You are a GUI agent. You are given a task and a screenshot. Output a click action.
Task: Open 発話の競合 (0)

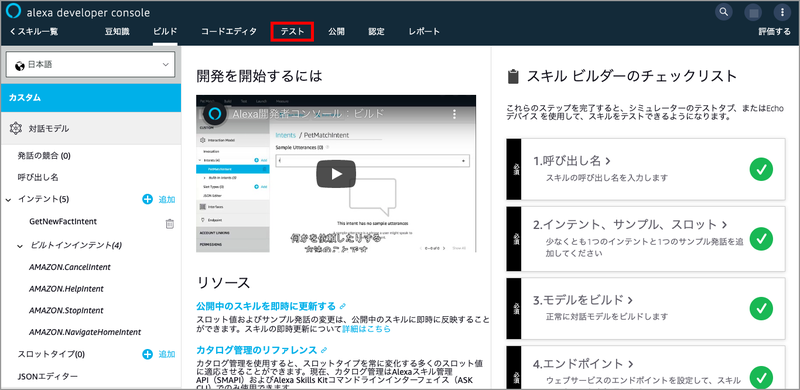tap(44, 156)
